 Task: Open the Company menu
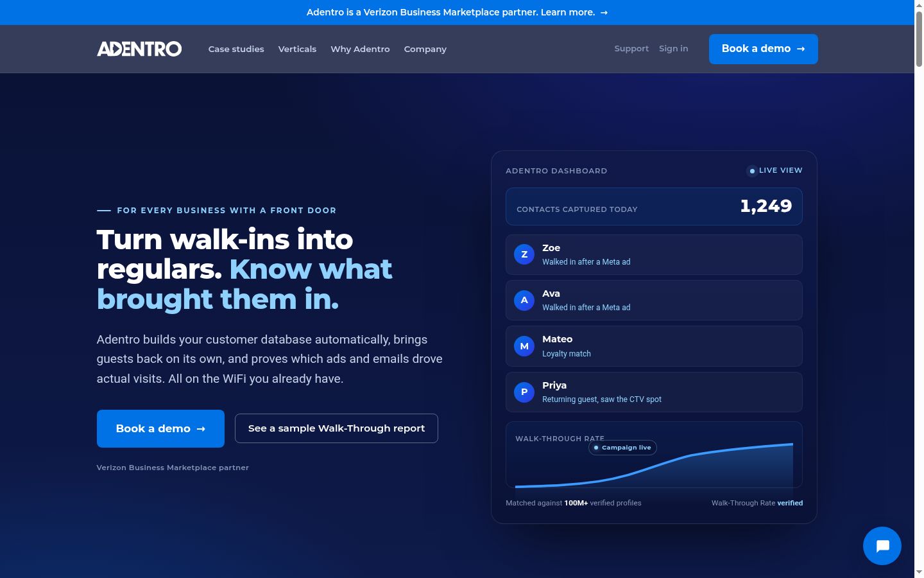425,49
